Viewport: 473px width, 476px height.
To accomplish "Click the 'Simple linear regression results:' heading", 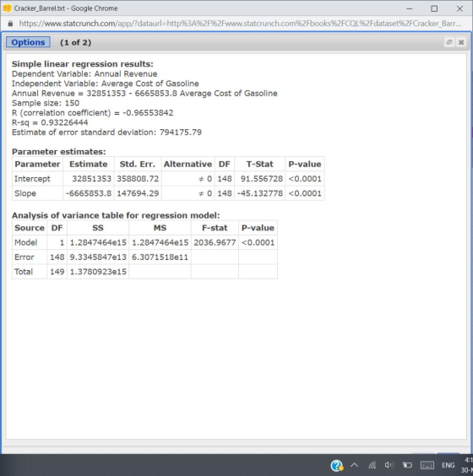I will [82, 64].
